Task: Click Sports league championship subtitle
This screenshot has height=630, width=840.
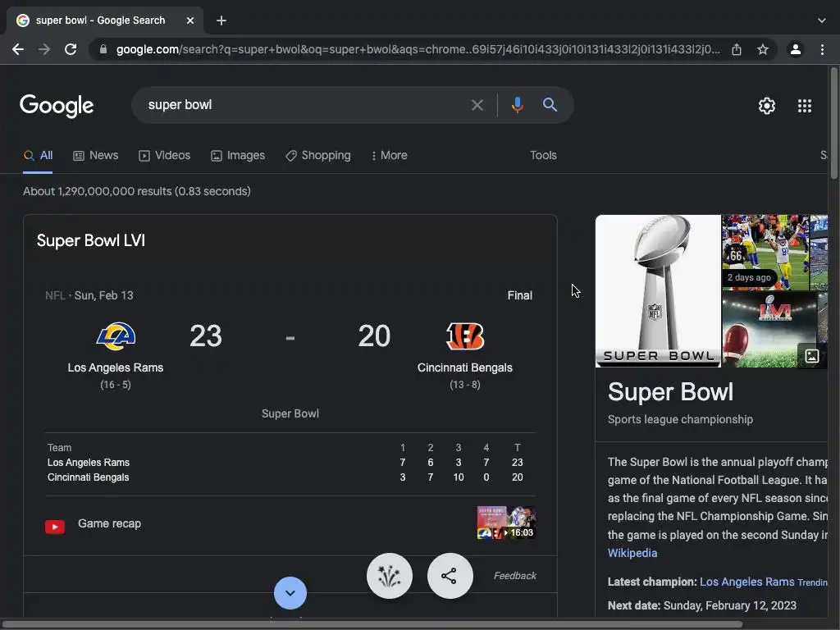Action: tap(680, 419)
